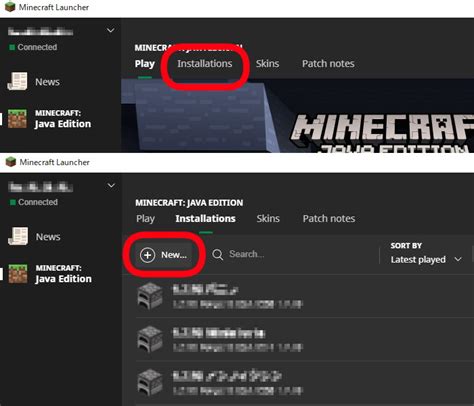This screenshot has height=406, width=474.
Task: Click blurred account name in lower window
Action: (41, 187)
